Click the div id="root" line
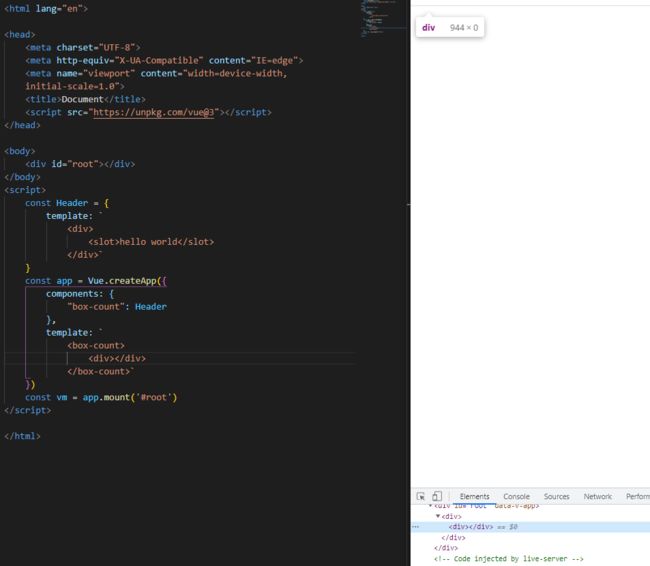This screenshot has width=650, height=566. click(80, 164)
